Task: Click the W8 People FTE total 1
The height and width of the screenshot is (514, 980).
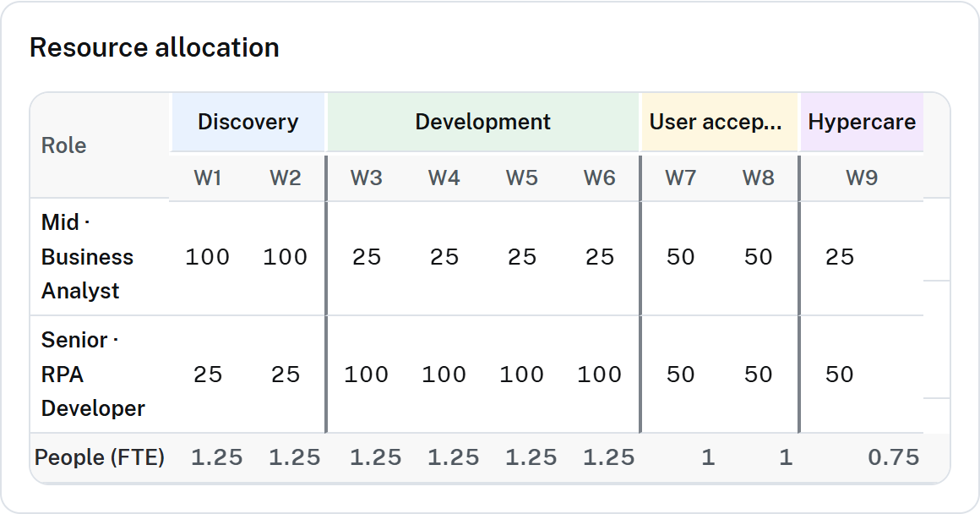Action: pyautogui.click(x=787, y=457)
